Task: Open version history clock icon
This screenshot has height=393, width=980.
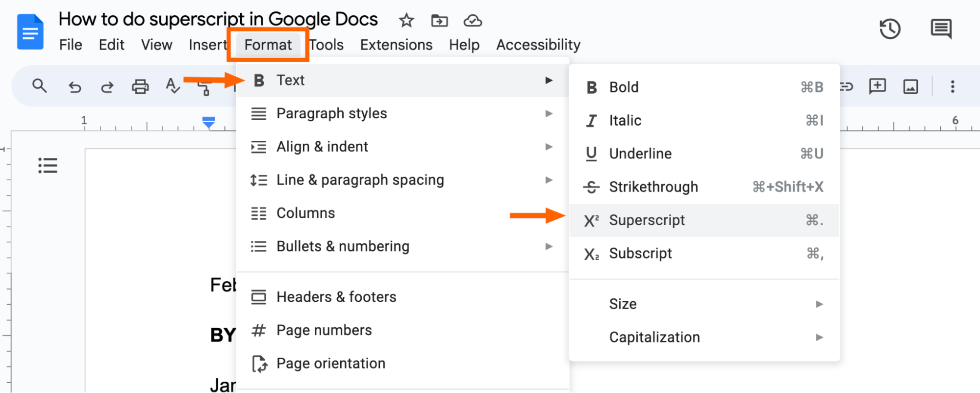Action: (x=890, y=29)
